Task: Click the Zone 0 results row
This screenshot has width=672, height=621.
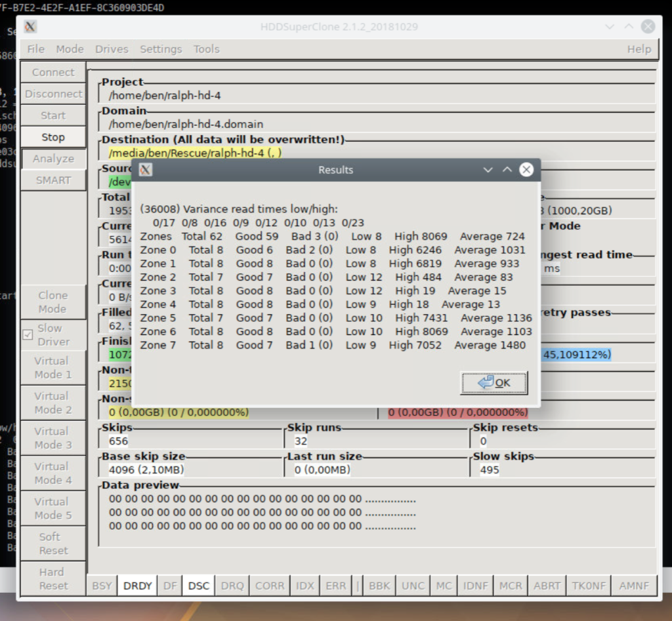Action: point(333,250)
